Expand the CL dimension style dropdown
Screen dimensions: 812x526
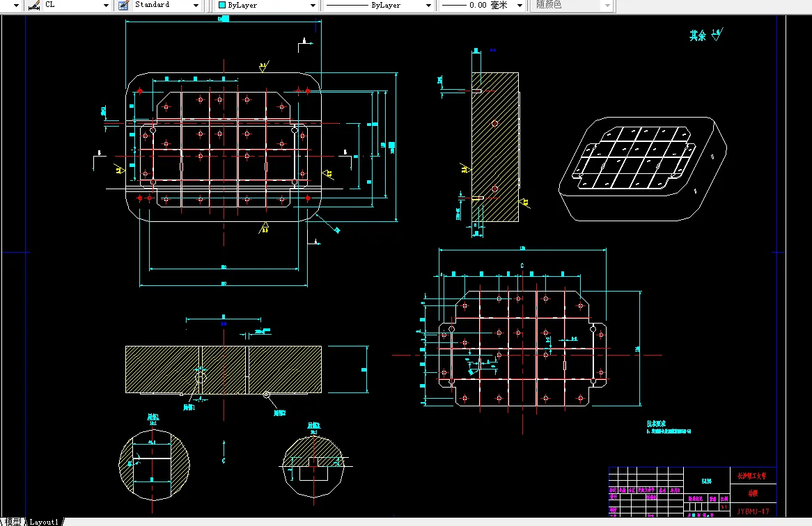pyautogui.click(x=106, y=5)
